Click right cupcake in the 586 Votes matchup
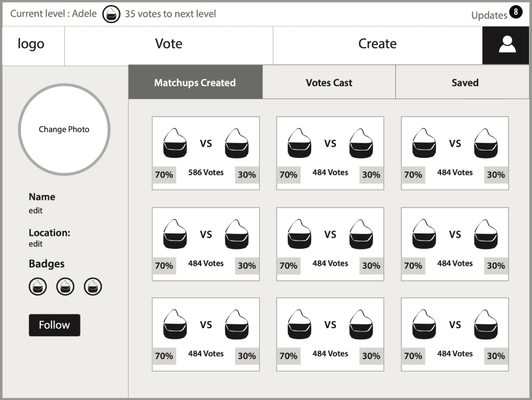The height and width of the screenshot is (400, 532). [x=236, y=144]
